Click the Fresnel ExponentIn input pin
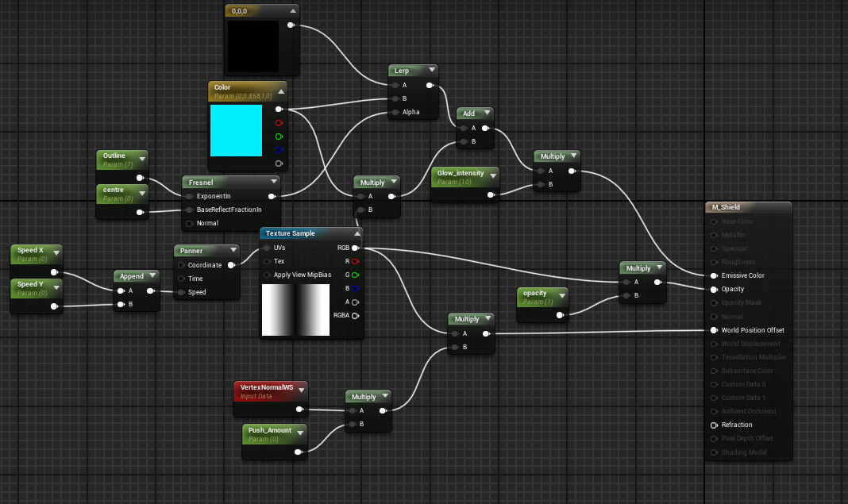Image resolution: width=848 pixels, height=504 pixels. (190, 196)
